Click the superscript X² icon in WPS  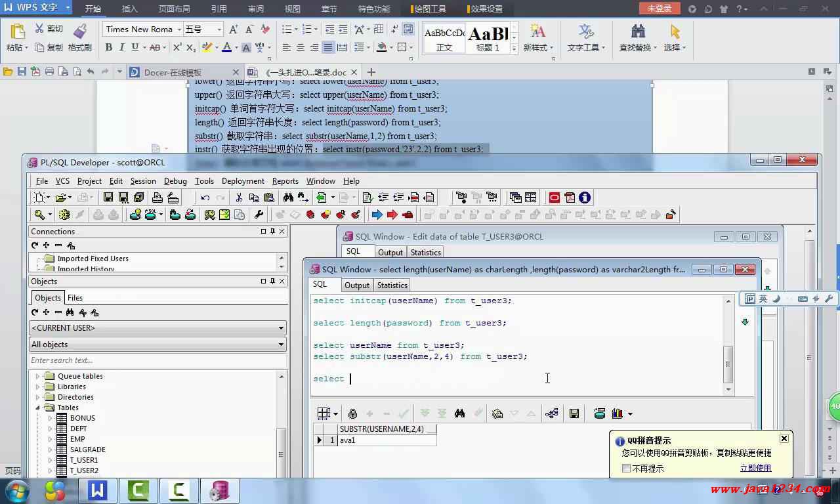(x=177, y=47)
